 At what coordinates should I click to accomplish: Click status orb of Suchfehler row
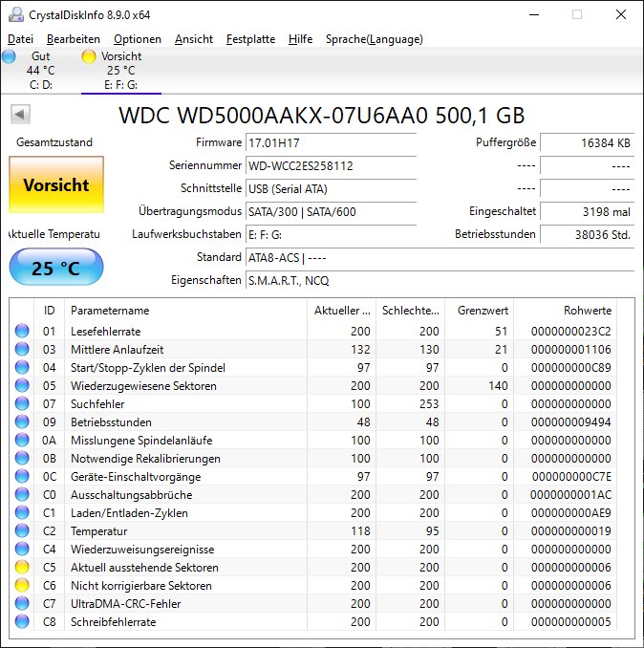click(x=22, y=403)
